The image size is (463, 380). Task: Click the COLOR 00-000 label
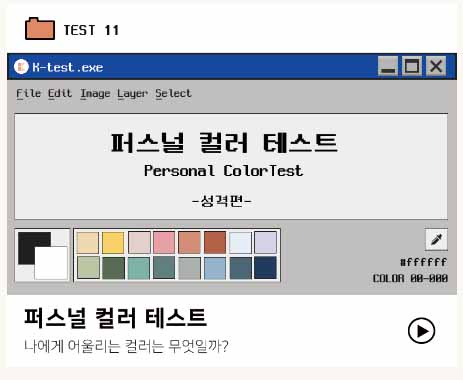coord(410,278)
